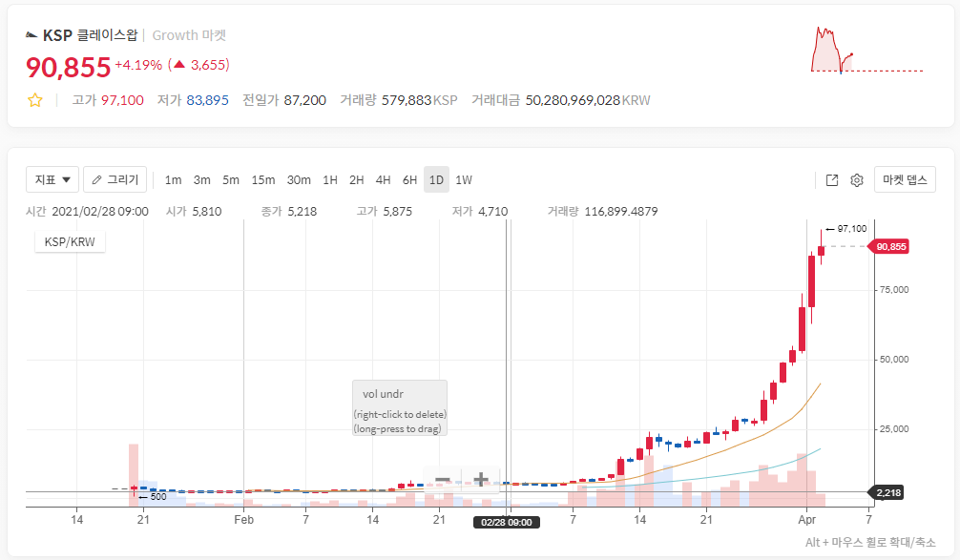The width and height of the screenshot is (960, 560).
Task: Select the 1H timeframe
Action: 330,180
